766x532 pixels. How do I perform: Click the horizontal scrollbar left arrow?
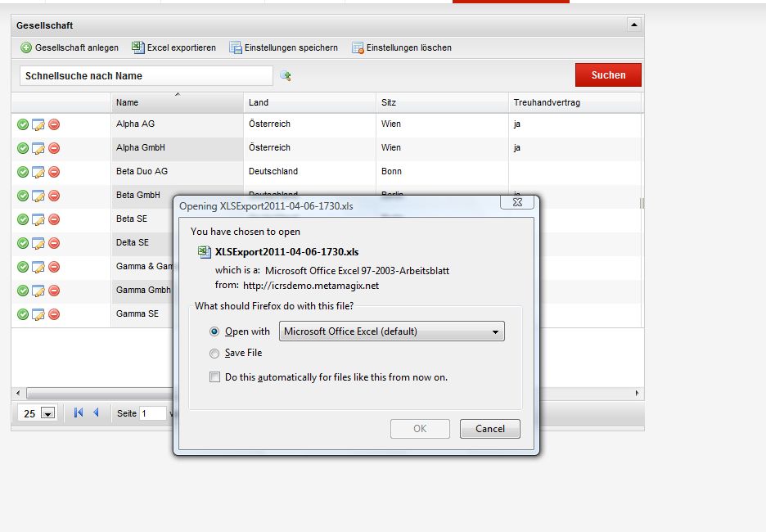coord(18,393)
